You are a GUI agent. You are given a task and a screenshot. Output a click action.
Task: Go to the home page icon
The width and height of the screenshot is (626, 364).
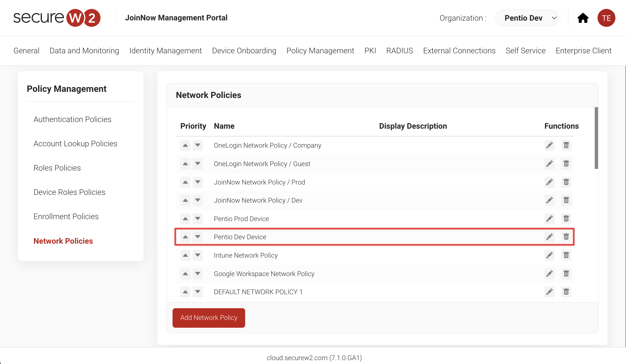pos(583,18)
